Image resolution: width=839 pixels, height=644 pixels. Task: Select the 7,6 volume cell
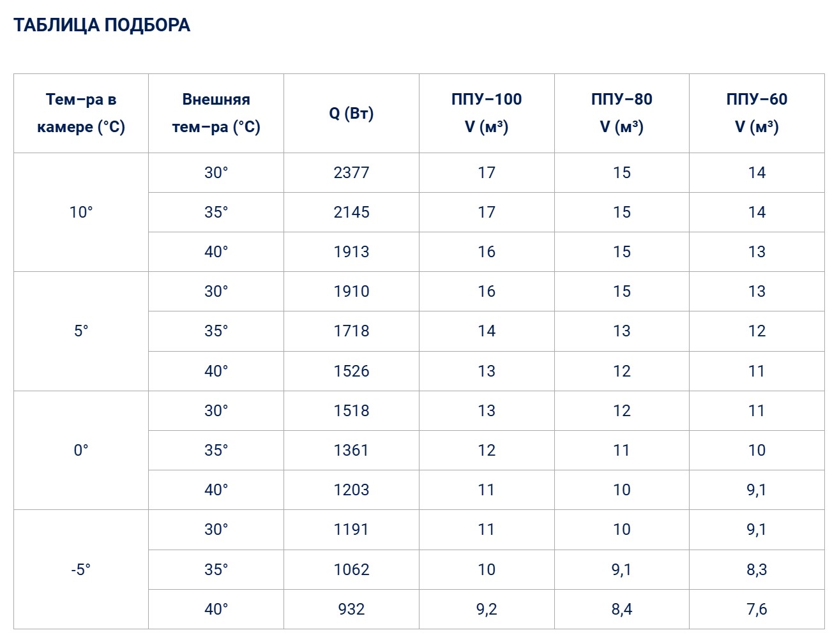(757, 610)
